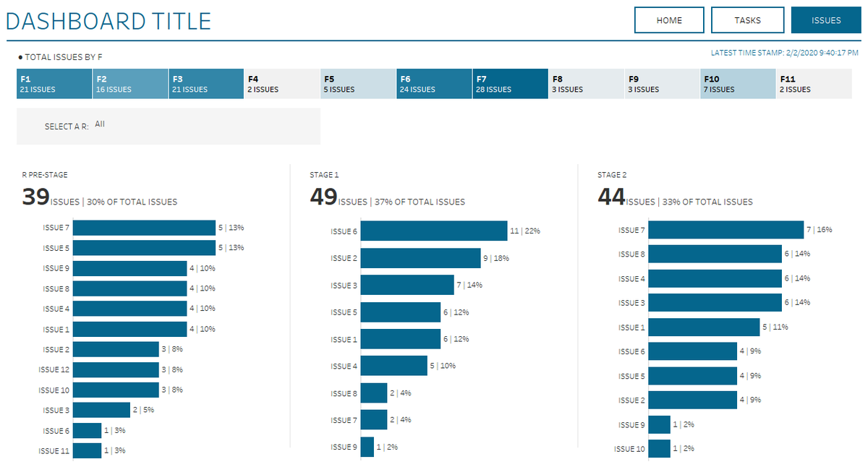Select the ISSUE 2 bar in Stage 1
This screenshot has height=467, width=868.
[x=421, y=258]
